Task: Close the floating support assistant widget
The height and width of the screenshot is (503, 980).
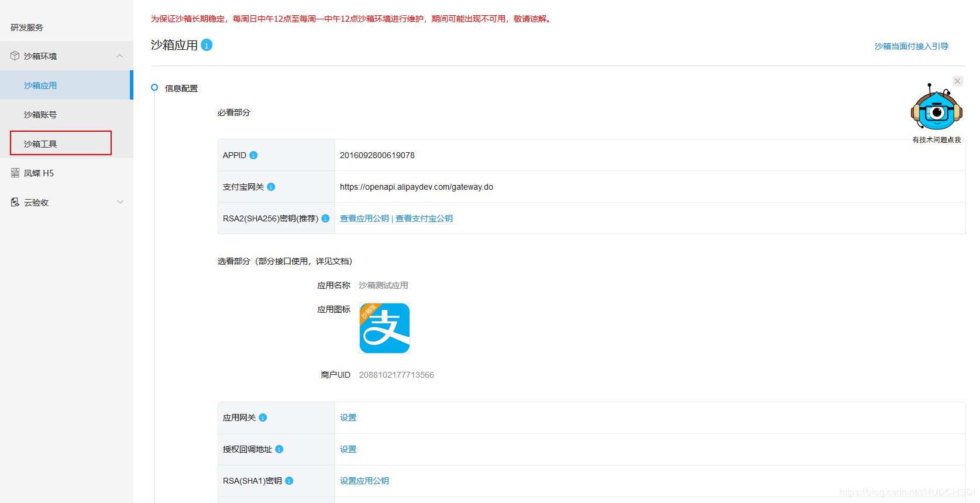Action: tap(957, 81)
